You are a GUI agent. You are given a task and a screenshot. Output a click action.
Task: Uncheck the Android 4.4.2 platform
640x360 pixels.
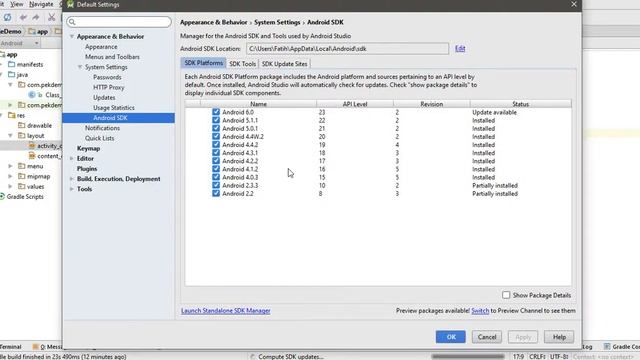tap(216, 144)
